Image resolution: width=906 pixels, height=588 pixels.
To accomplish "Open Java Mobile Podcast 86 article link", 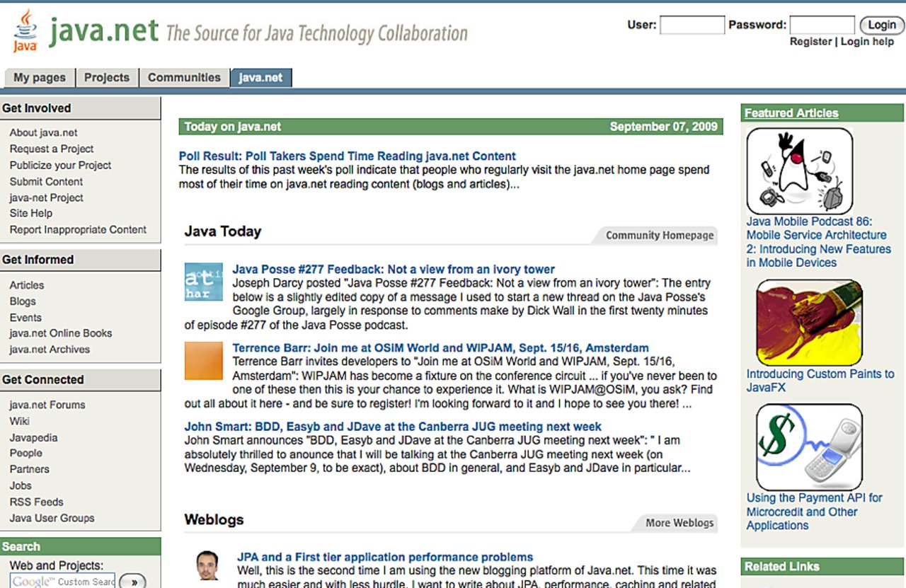I will (x=818, y=242).
